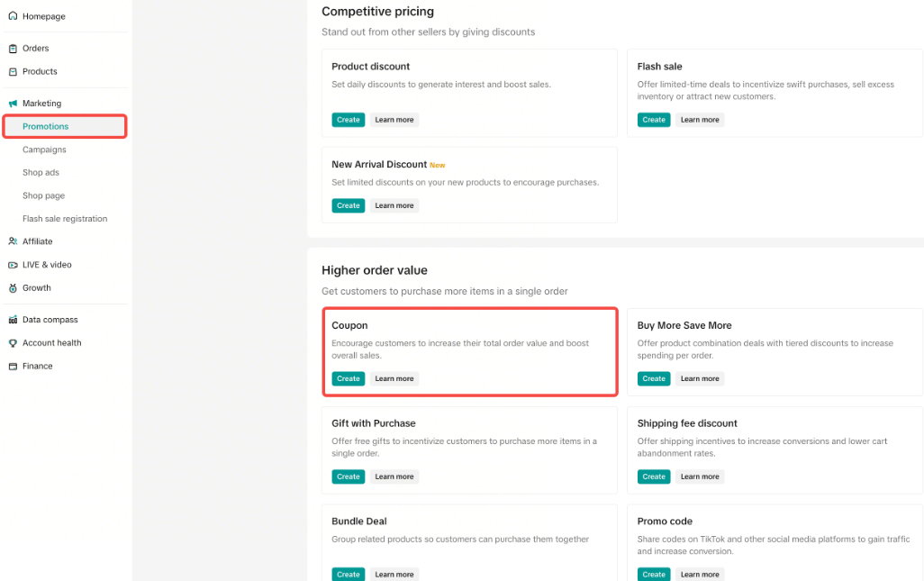Click the Homepage house icon
924x581 pixels.
(13, 16)
